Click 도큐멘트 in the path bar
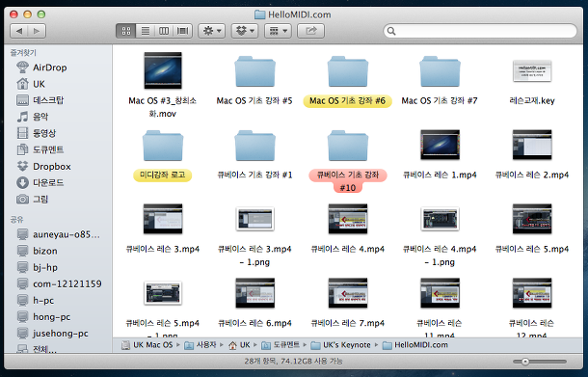Screen dimensions: 588x377 (281, 345)
